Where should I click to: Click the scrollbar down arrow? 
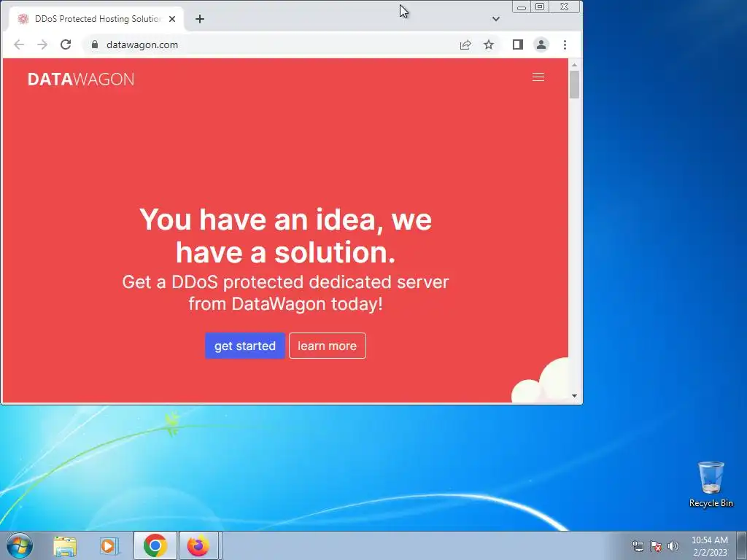(x=574, y=396)
